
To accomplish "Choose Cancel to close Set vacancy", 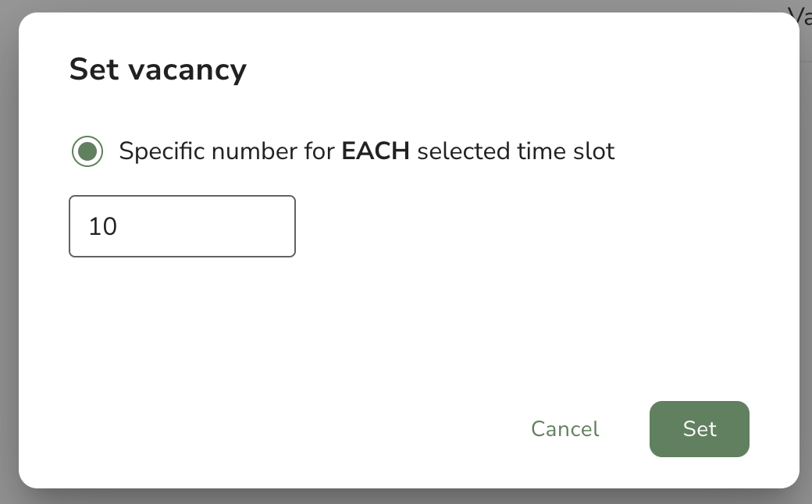I will click(565, 429).
